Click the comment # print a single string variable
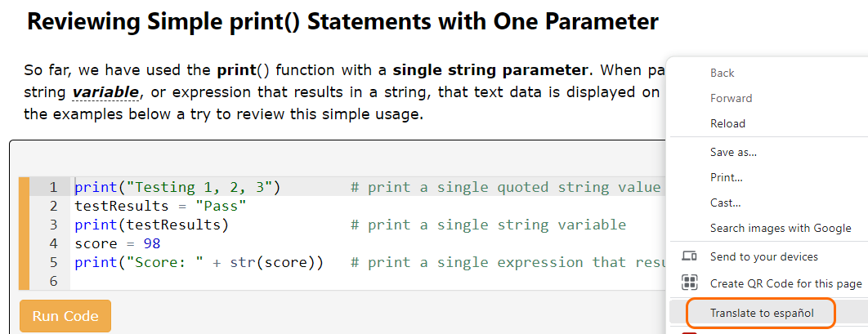This screenshot has width=868, height=334. point(489,225)
